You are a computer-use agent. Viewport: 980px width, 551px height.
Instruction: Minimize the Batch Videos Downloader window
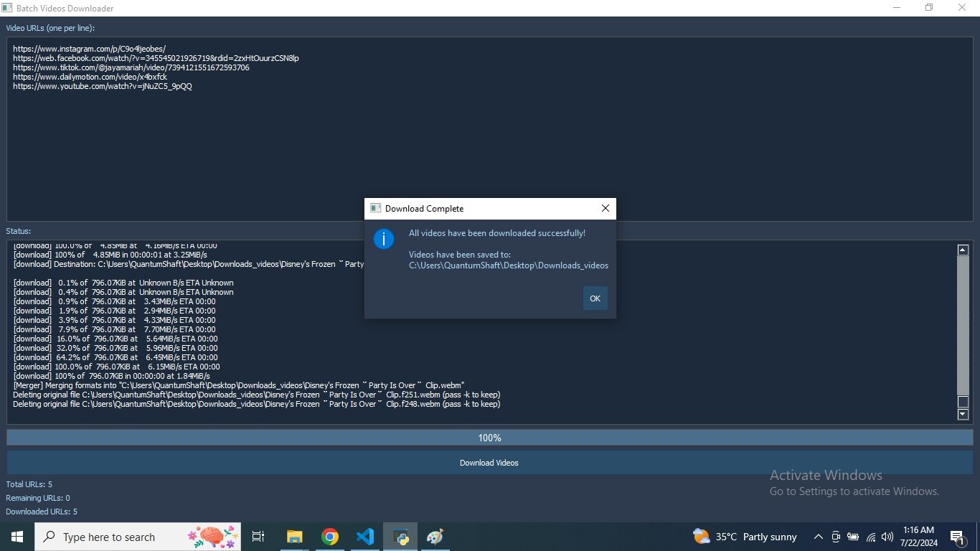pos(897,8)
